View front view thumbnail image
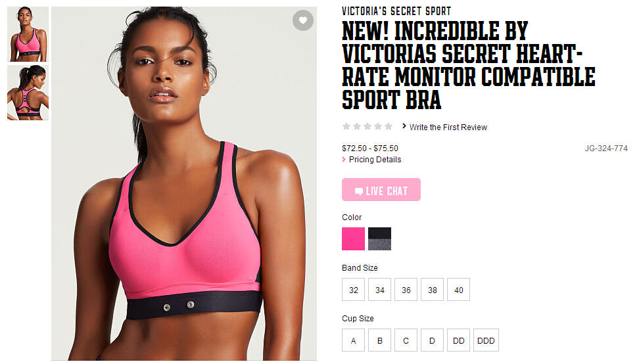The width and height of the screenshot is (639, 364). tap(28, 34)
